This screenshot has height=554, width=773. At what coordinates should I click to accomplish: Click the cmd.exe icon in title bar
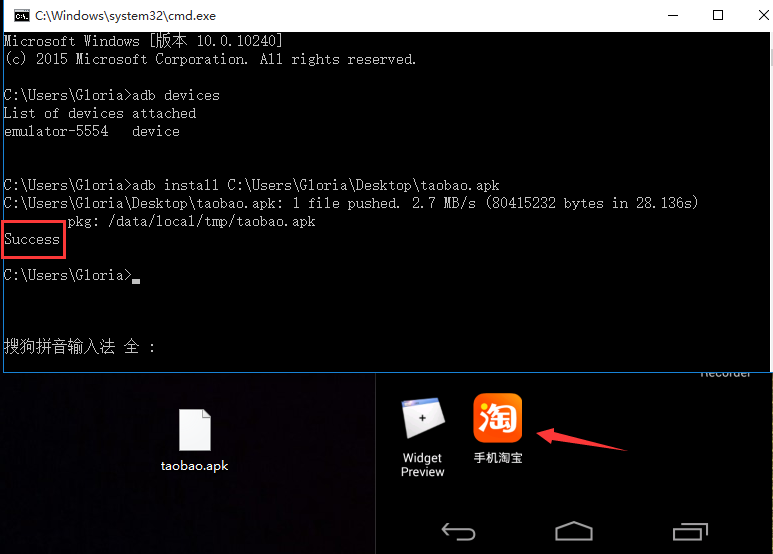22,16
